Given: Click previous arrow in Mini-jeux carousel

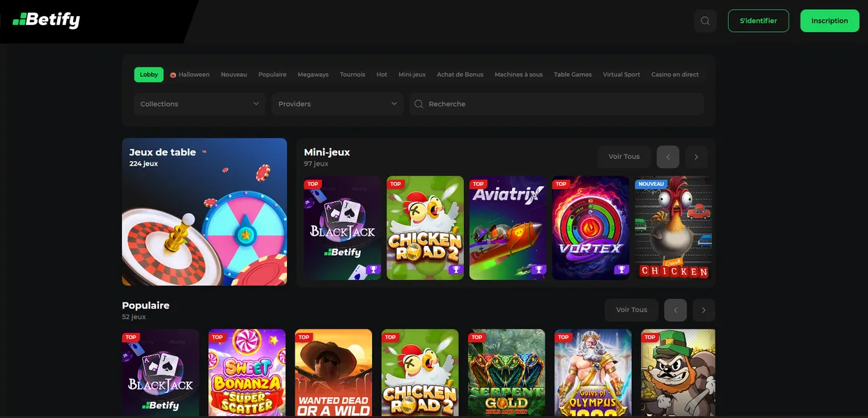Looking at the screenshot, I should pos(667,157).
